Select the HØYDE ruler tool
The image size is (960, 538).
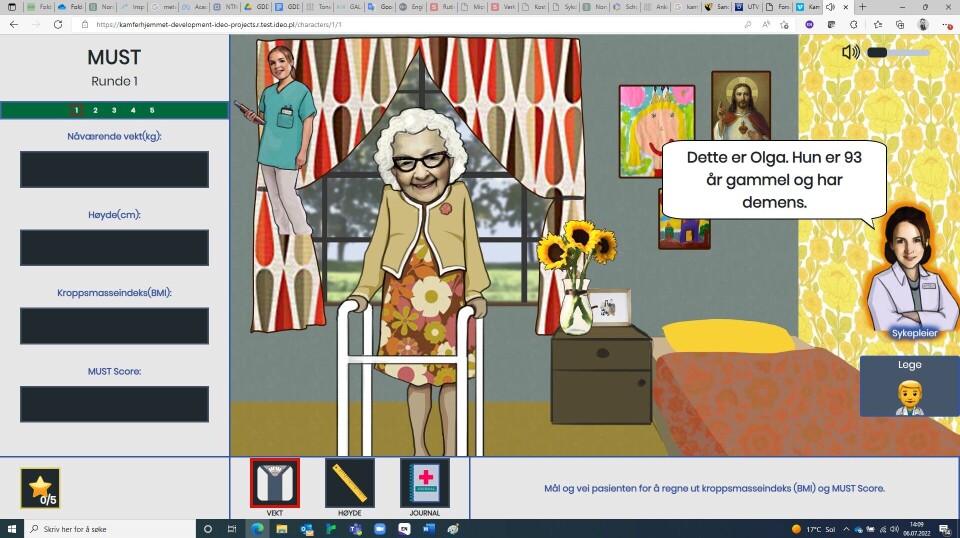(349, 484)
